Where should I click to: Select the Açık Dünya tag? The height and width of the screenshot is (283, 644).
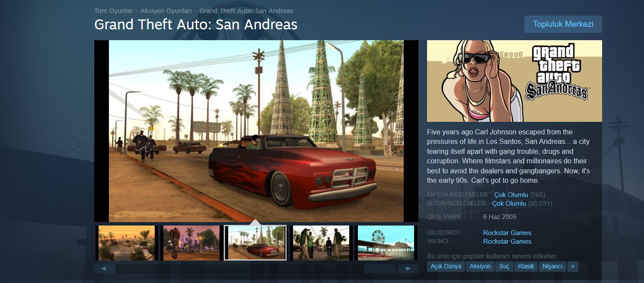pos(446,267)
